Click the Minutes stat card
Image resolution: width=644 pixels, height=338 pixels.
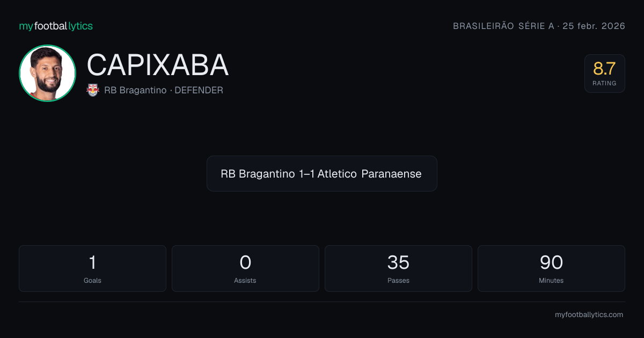551,268
